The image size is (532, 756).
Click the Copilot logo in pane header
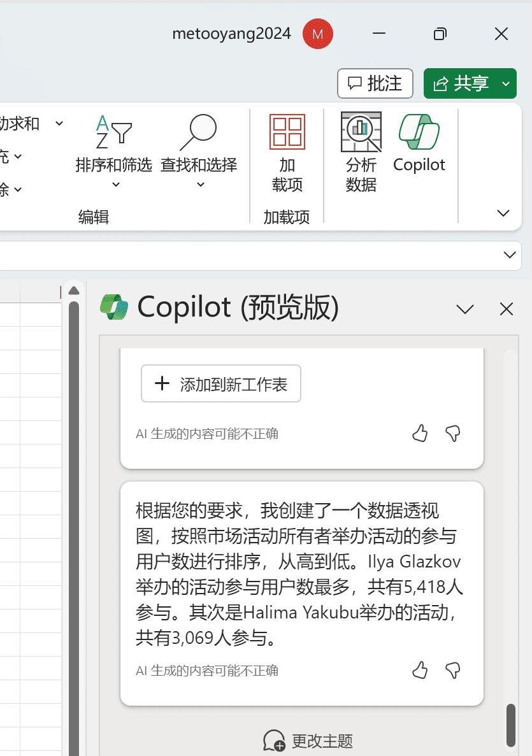tap(114, 307)
